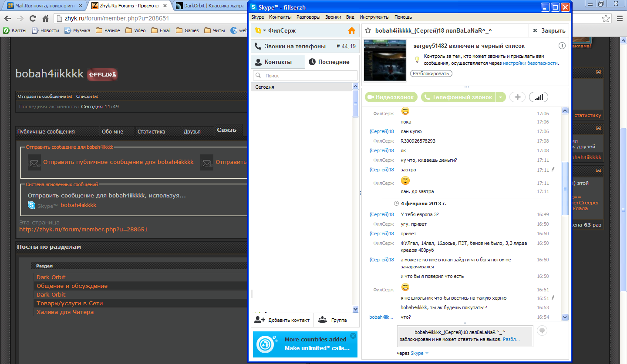Open the Помощь menu in Skype
627x364 pixels.
coord(403,17)
